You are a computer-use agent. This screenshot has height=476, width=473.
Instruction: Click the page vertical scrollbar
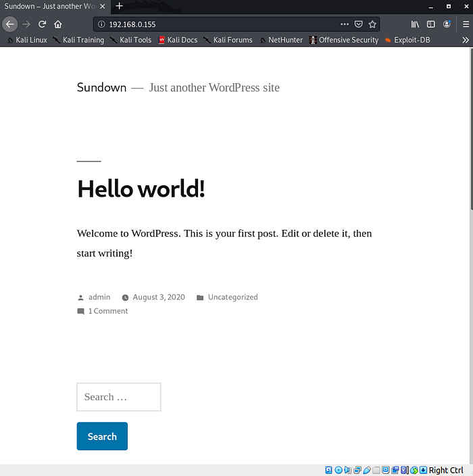tap(468, 203)
